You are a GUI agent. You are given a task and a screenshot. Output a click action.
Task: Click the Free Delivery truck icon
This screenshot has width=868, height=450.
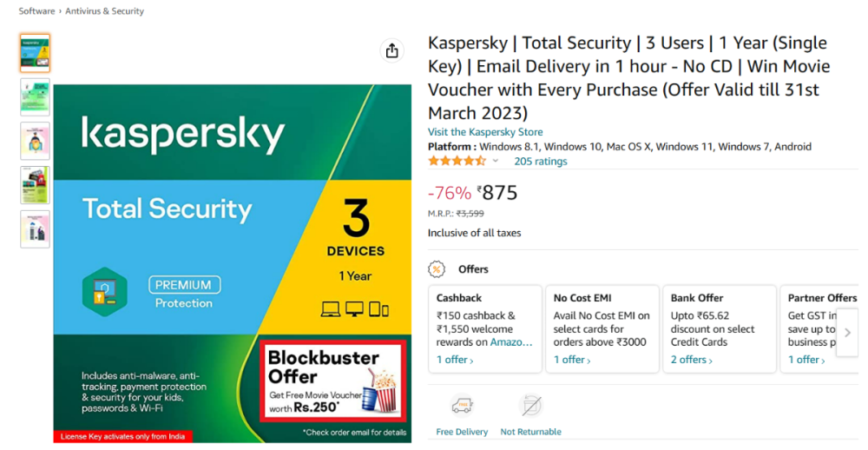coord(462,406)
